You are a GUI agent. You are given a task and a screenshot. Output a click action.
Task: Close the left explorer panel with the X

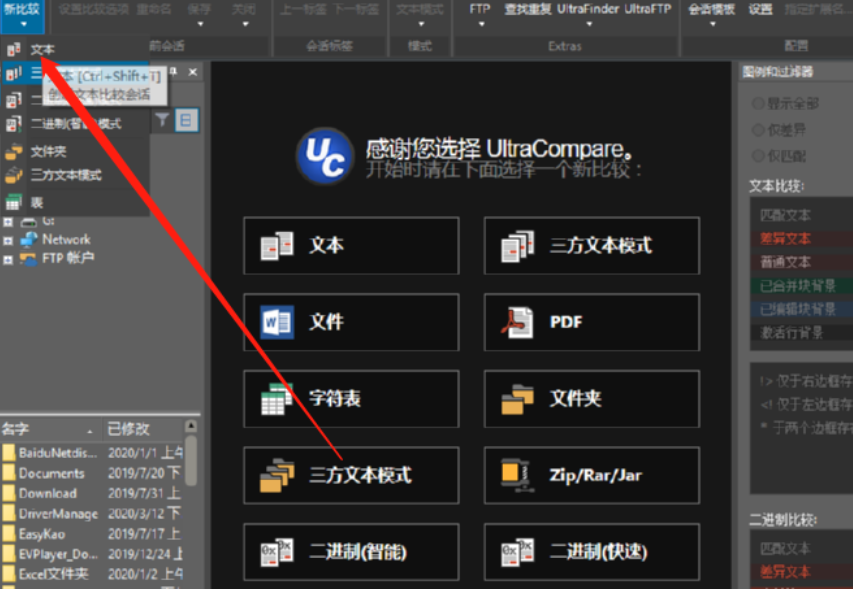(193, 72)
